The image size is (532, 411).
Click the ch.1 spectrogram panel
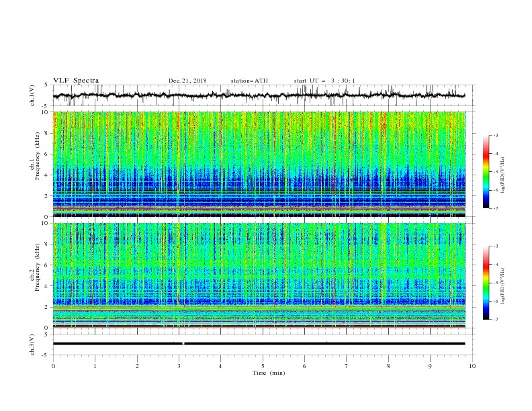259,164
